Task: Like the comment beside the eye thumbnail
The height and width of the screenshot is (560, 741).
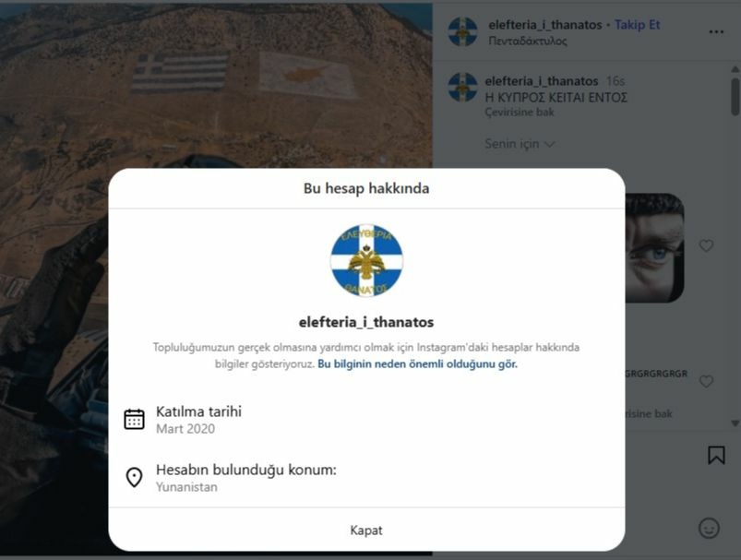Action: tap(706, 245)
